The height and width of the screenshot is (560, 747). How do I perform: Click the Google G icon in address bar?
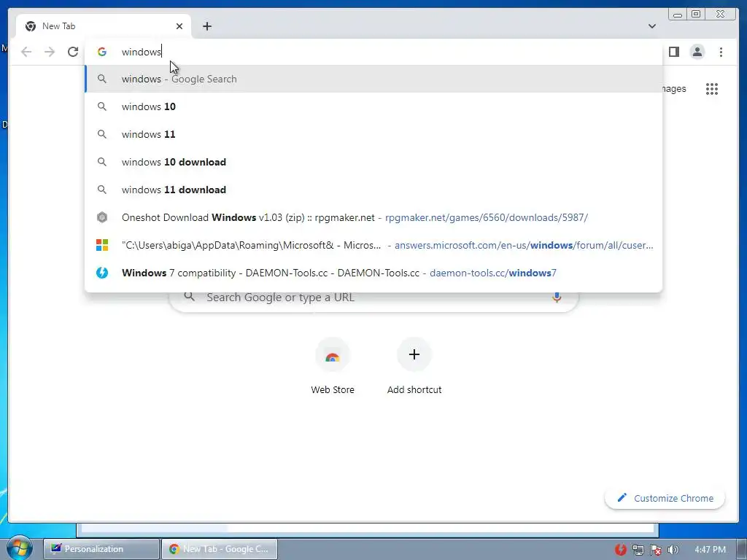102,52
